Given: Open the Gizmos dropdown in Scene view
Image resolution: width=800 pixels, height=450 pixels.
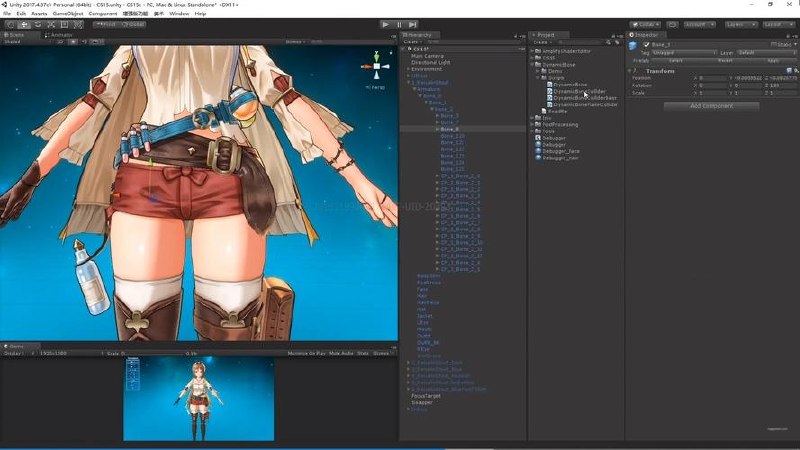Looking at the screenshot, I should (295, 42).
